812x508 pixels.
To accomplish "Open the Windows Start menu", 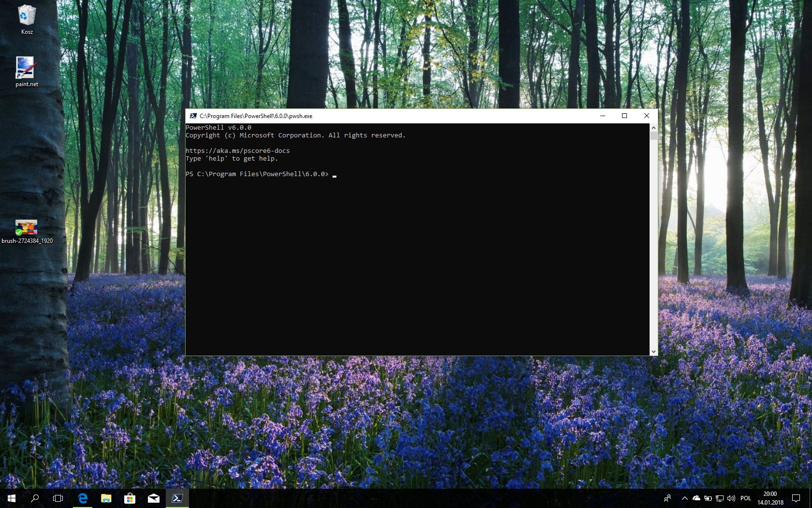I will click(12, 498).
